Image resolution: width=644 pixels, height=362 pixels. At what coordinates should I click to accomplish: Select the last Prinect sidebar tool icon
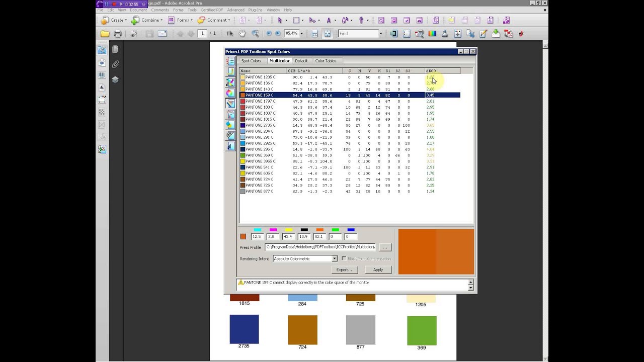[x=230, y=146]
